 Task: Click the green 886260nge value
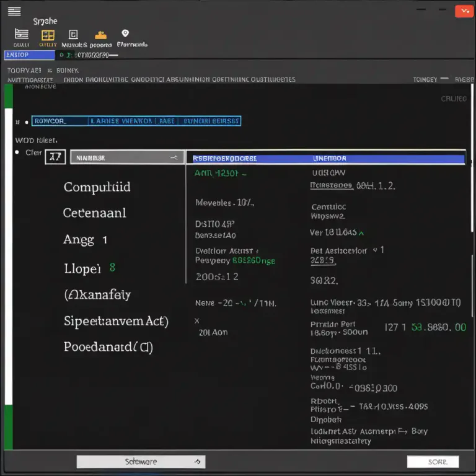click(253, 260)
